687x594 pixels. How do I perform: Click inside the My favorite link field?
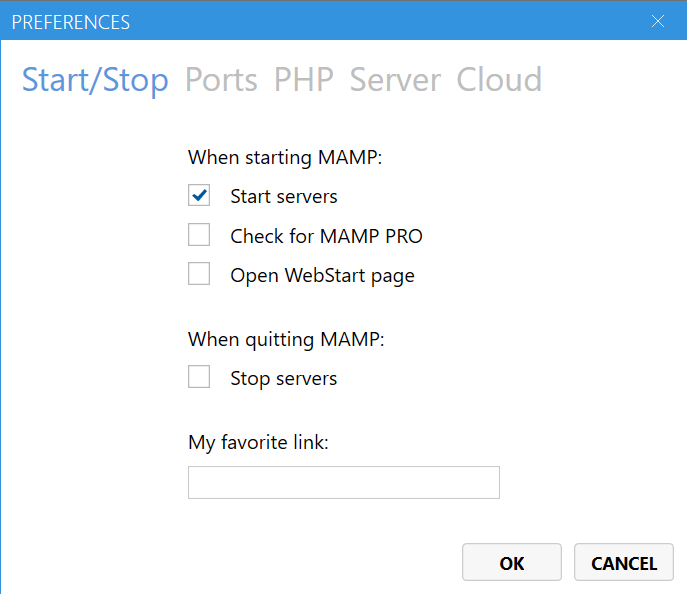343,482
